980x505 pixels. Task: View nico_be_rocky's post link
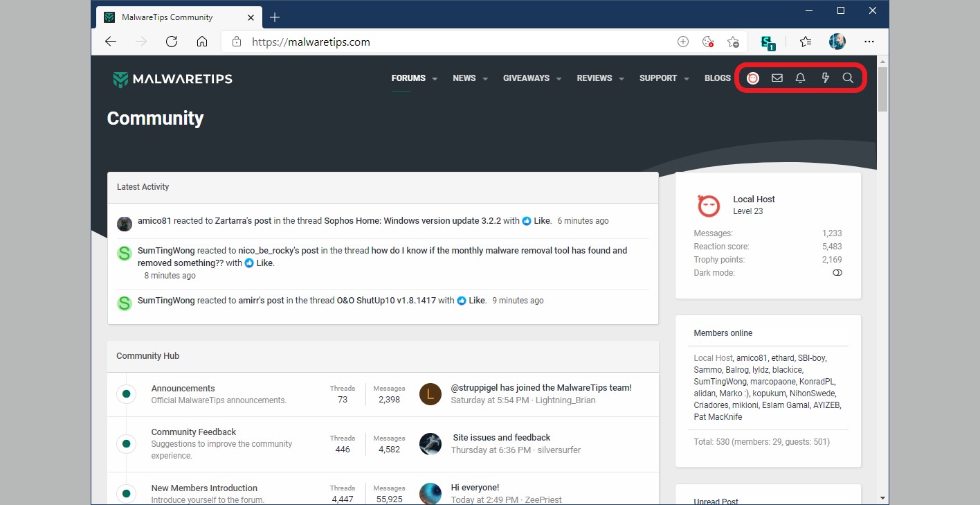click(278, 251)
